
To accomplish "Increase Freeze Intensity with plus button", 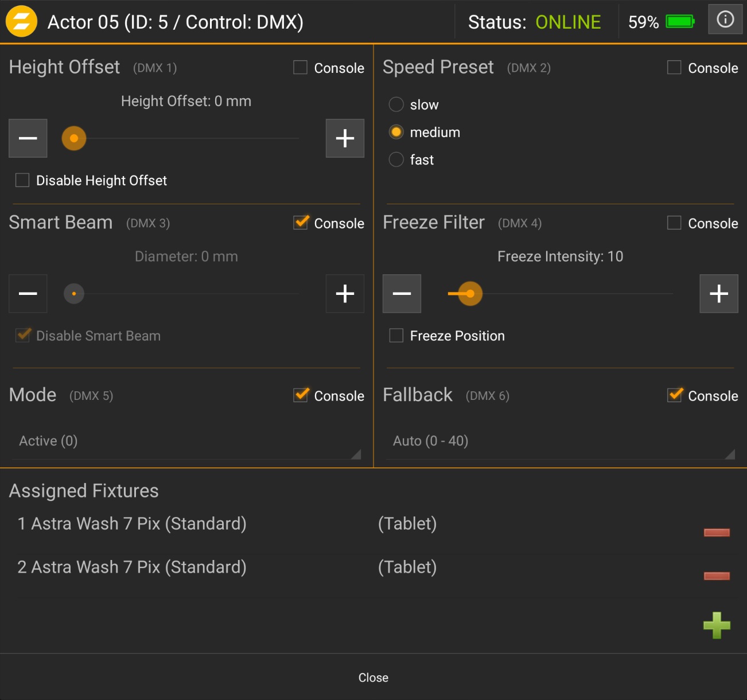I will pos(718,294).
